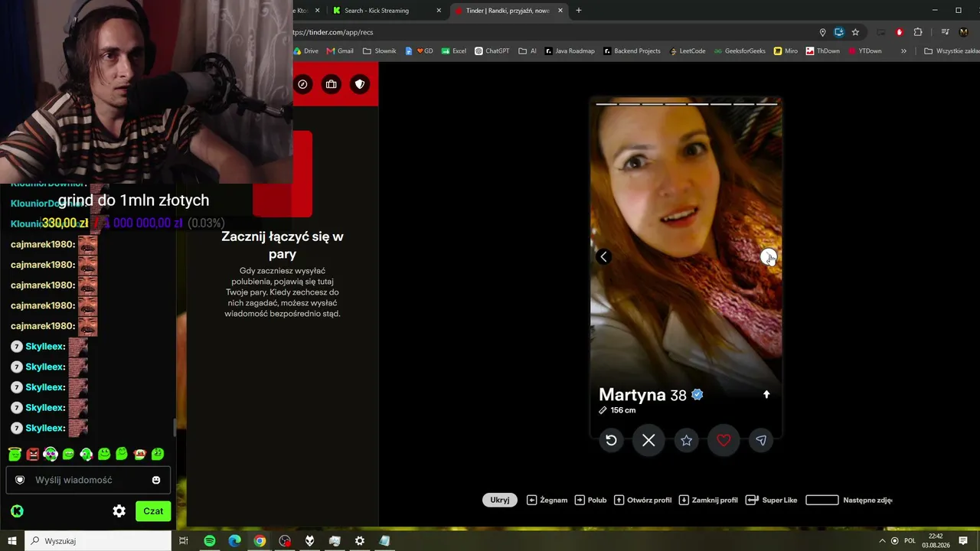This screenshot has height=551, width=980.
Task: Open Martyna's profile with the up arrow
Action: pos(766,394)
